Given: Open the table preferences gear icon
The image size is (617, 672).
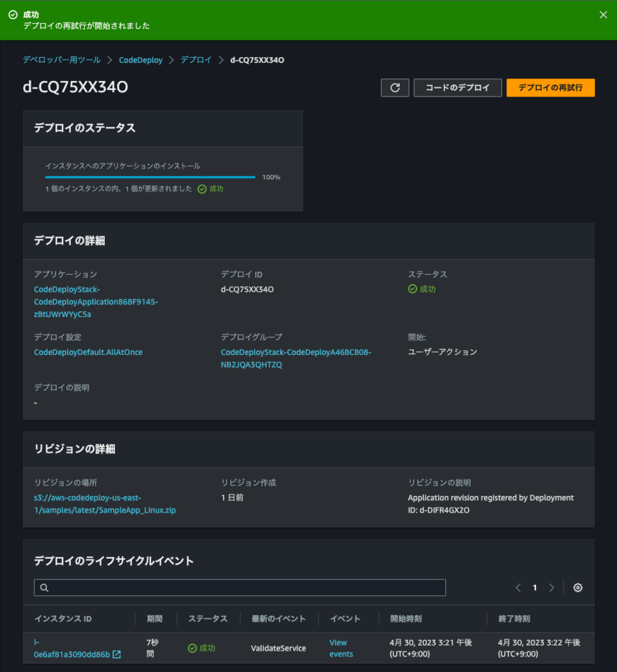Looking at the screenshot, I should (x=577, y=587).
